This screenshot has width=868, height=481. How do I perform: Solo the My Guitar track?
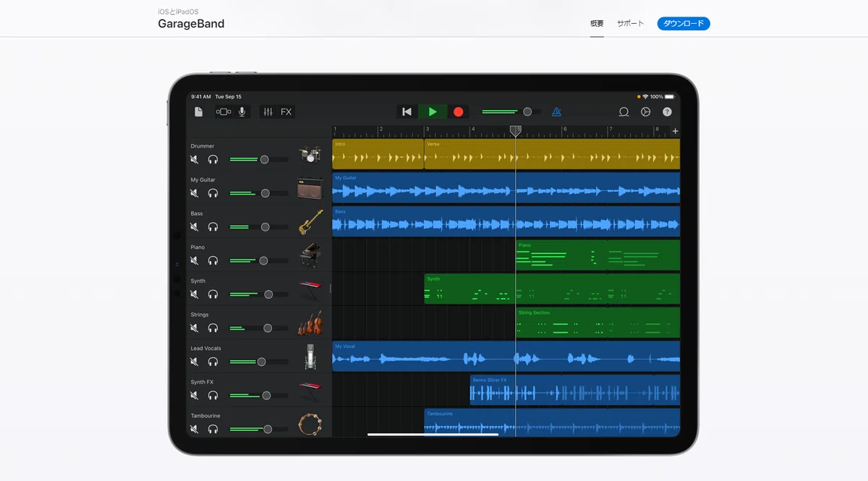click(213, 193)
